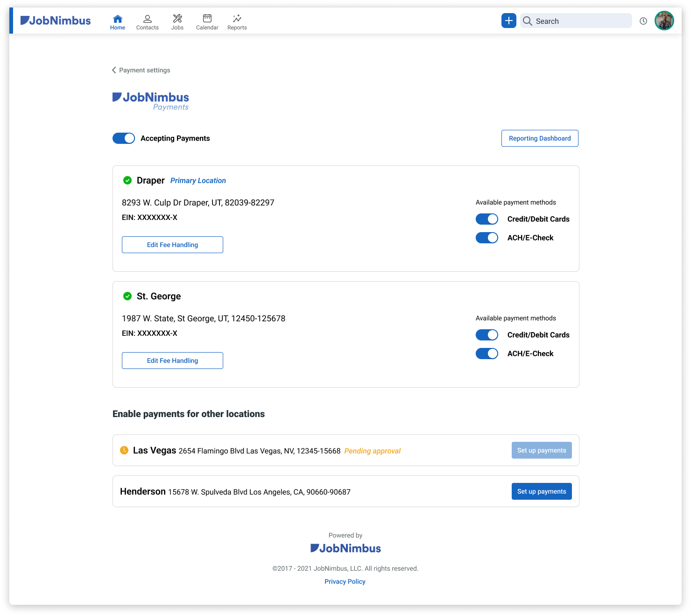Click Henderson location name

pos(143,491)
